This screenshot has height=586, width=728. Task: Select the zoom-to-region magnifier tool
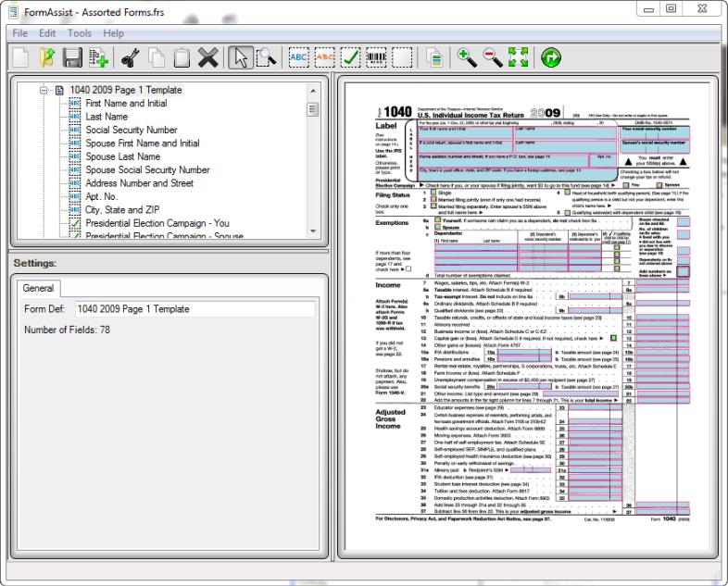point(266,57)
